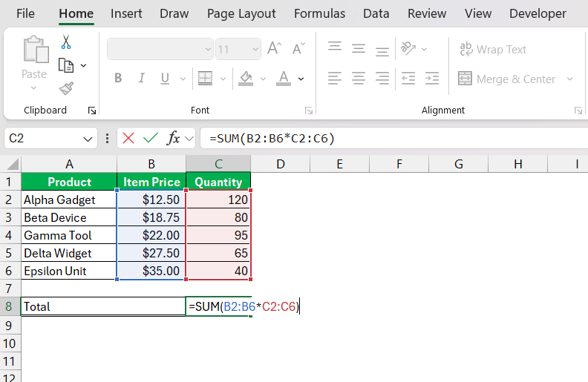Apply the Font Color A icon

point(284,79)
